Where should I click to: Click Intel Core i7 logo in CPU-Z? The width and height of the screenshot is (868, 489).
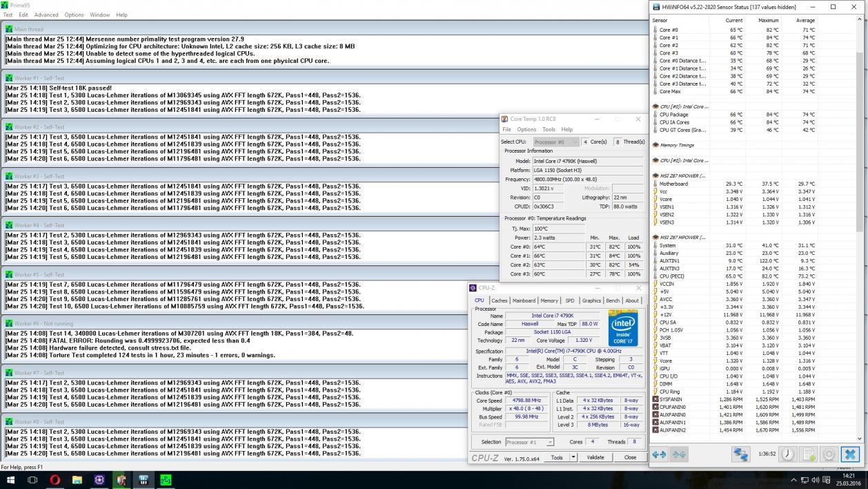click(x=622, y=328)
